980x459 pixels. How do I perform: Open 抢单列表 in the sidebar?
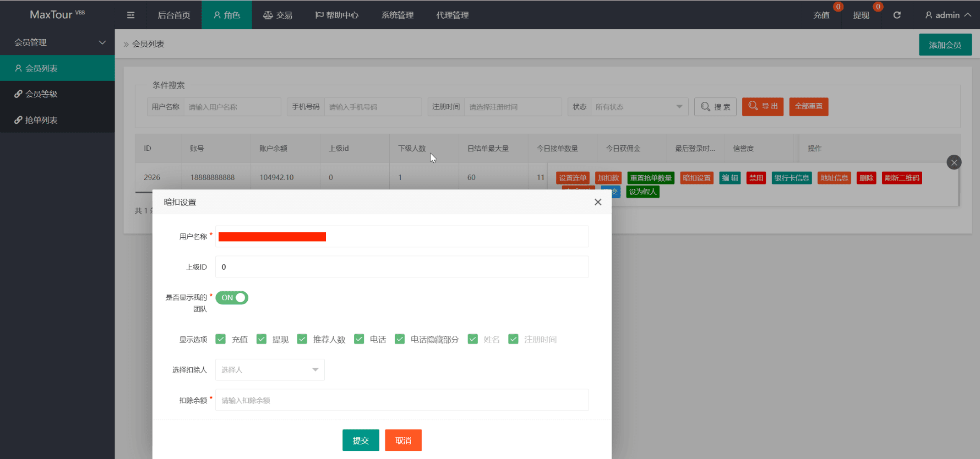(x=41, y=120)
